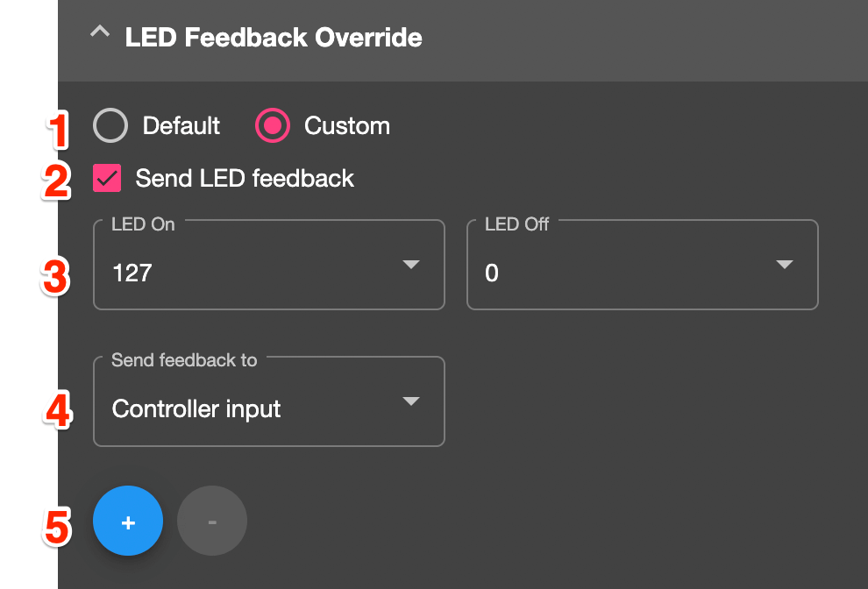Click the LED Off field caption
Screen dimensions: 868x589
[517, 224]
